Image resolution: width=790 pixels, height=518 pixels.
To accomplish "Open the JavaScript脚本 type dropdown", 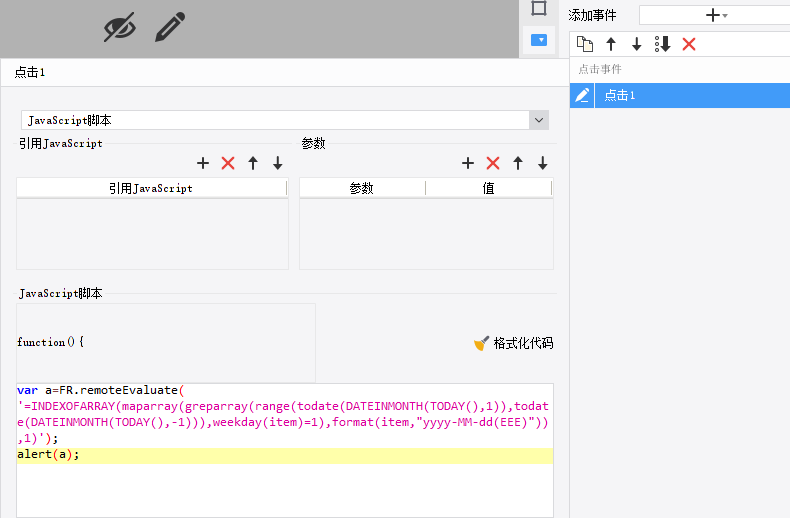I will pos(539,120).
